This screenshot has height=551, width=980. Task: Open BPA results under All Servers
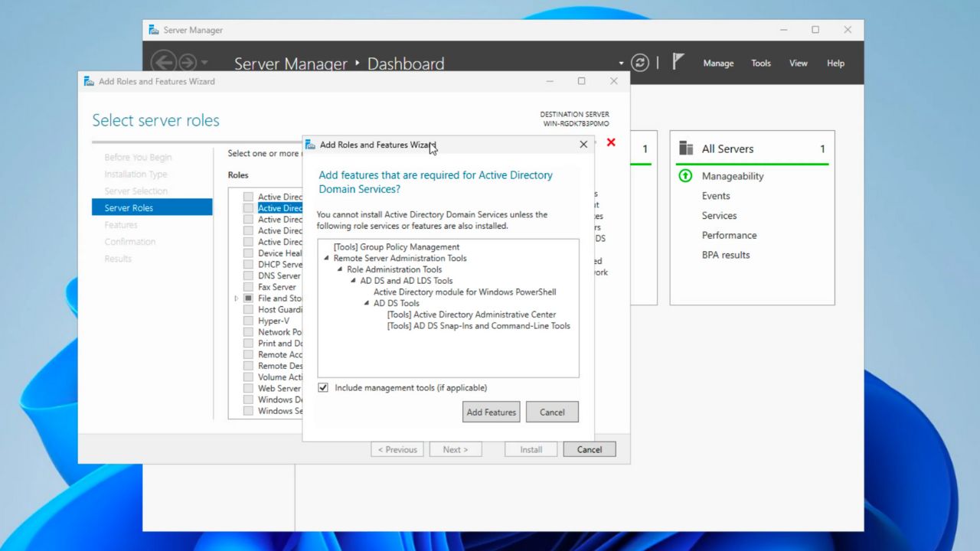(x=726, y=255)
